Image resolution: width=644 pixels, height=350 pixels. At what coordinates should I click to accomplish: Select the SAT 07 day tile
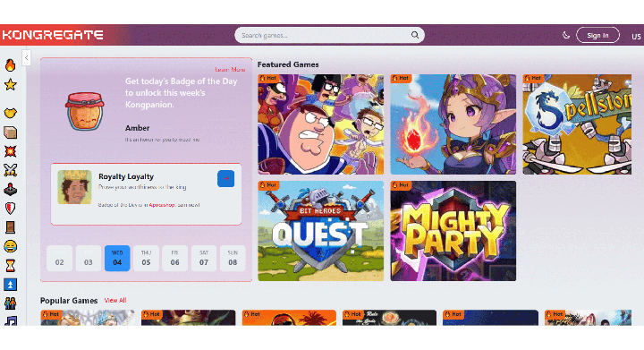click(204, 259)
